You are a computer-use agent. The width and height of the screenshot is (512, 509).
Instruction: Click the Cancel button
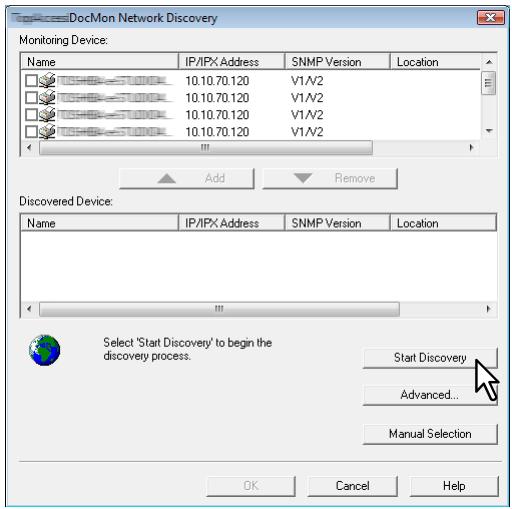[x=353, y=486]
